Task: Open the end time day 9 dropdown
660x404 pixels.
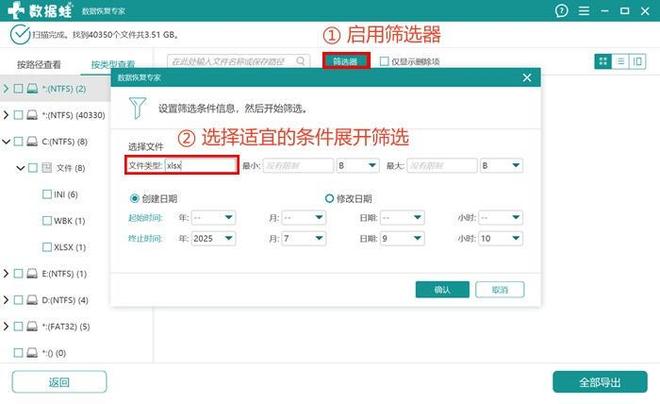Action: coord(402,239)
